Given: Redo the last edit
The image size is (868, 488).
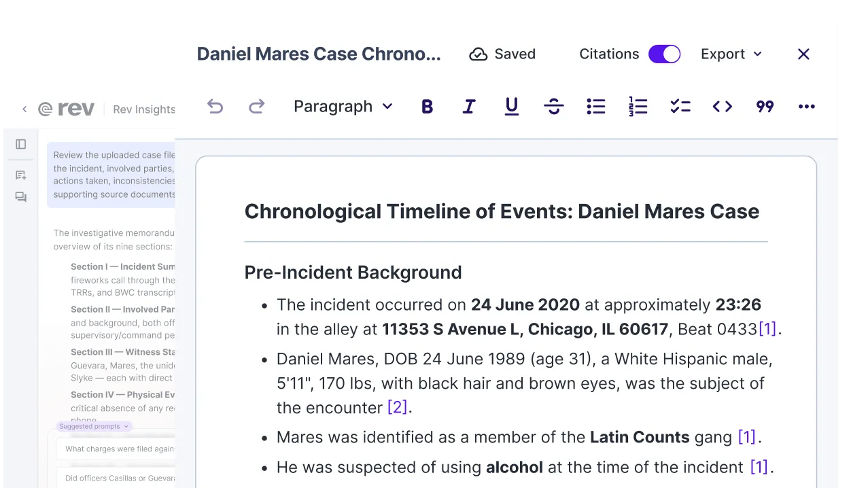Looking at the screenshot, I should [256, 107].
